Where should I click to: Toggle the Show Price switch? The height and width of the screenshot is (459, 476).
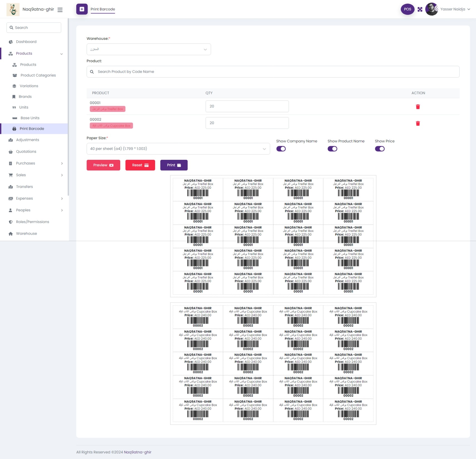click(x=379, y=149)
